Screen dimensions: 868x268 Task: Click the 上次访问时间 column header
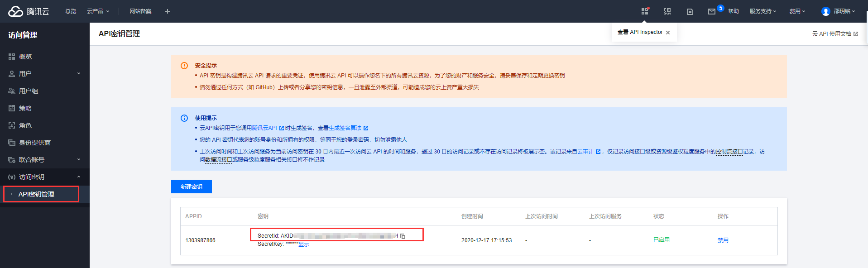click(x=542, y=216)
